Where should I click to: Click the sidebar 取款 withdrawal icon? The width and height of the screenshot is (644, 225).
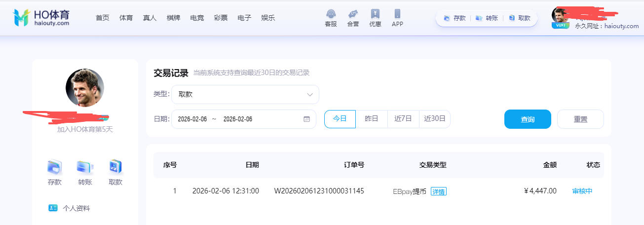pyautogui.click(x=115, y=167)
